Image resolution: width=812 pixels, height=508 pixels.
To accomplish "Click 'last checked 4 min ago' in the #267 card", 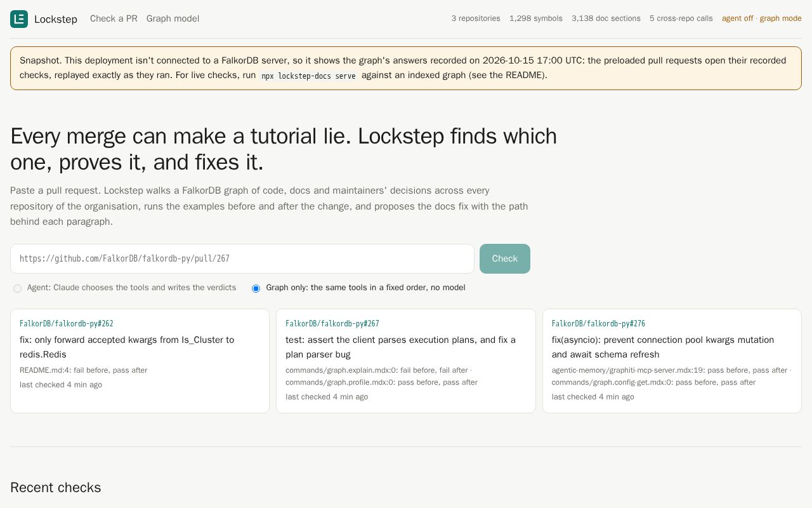I will (x=327, y=397).
